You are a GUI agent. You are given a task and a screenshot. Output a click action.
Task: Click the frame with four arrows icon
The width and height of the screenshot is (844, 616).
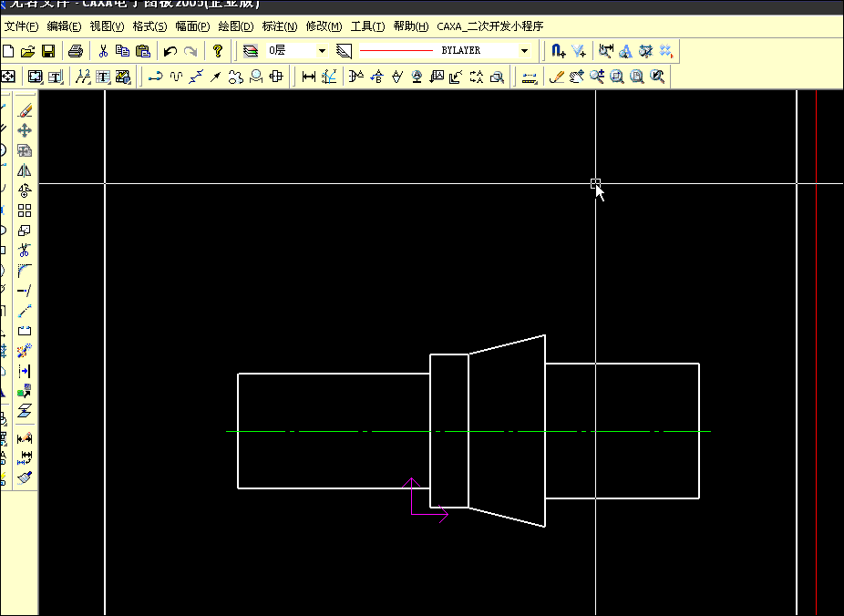(x=8, y=77)
